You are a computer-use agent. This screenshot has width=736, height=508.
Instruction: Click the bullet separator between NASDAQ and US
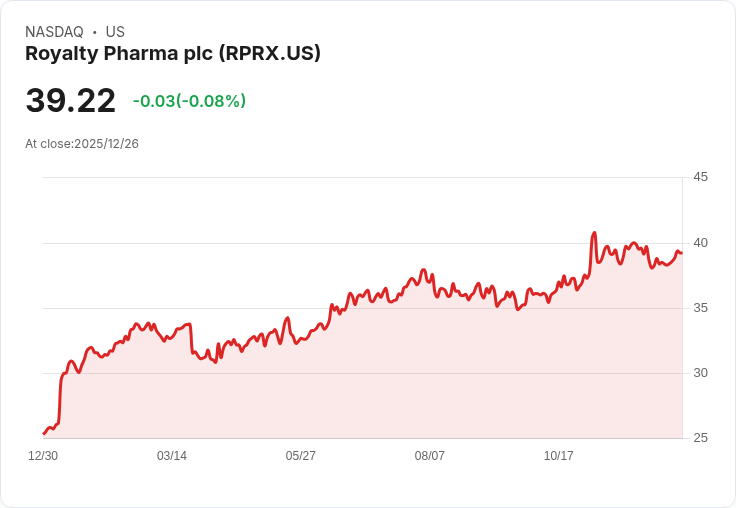94,32
